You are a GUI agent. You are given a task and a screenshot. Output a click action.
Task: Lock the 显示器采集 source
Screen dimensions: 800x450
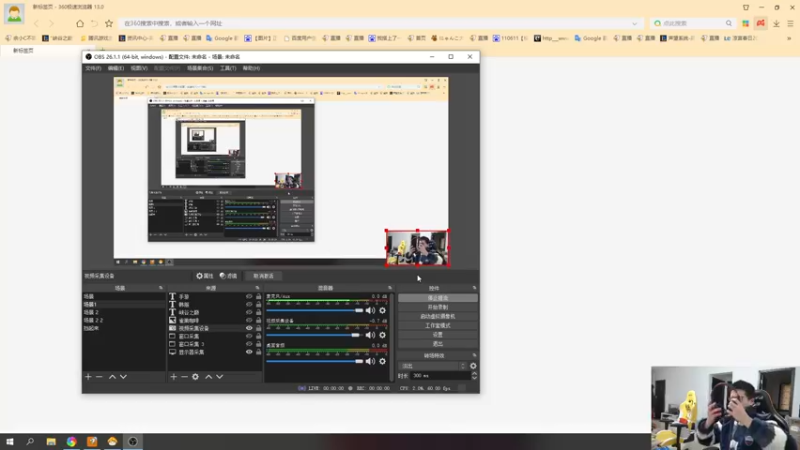tap(258, 352)
